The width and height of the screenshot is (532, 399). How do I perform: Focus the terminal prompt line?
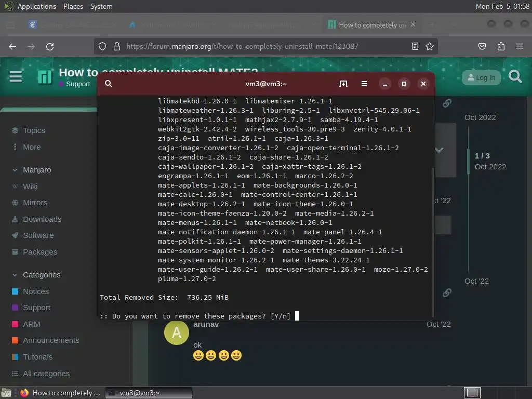[199, 316]
